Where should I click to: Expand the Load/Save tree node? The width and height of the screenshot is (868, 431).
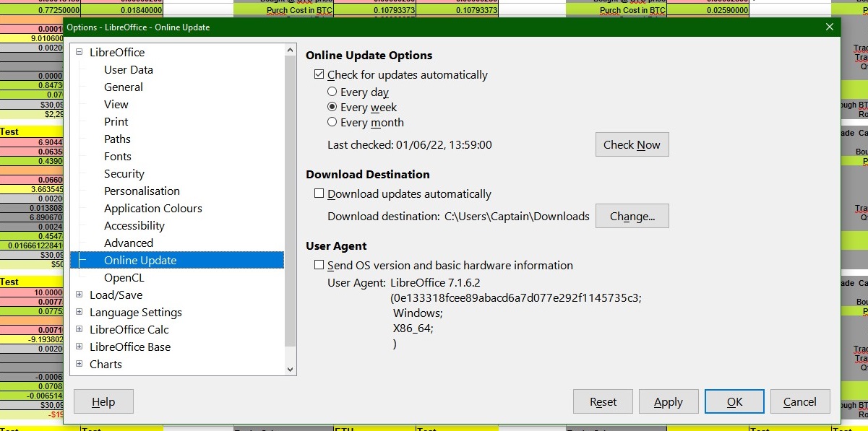tap(80, 295)
